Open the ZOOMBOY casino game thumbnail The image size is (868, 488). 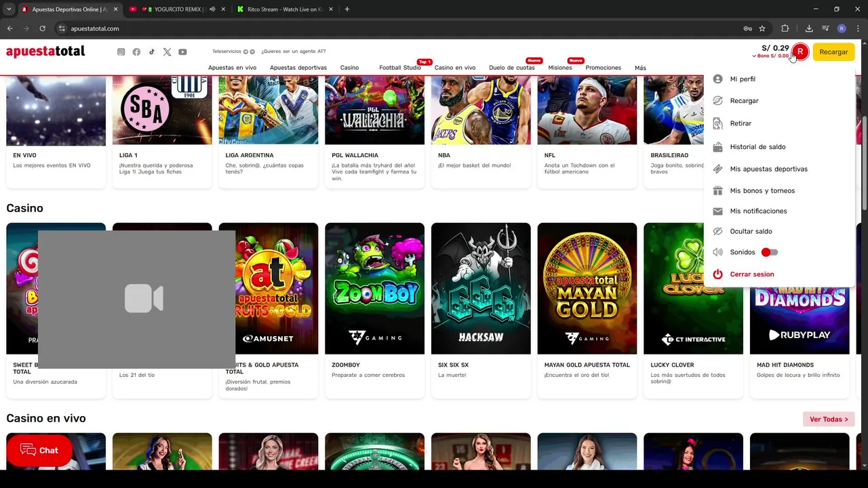pyautogui.click(x=374, y=289)
